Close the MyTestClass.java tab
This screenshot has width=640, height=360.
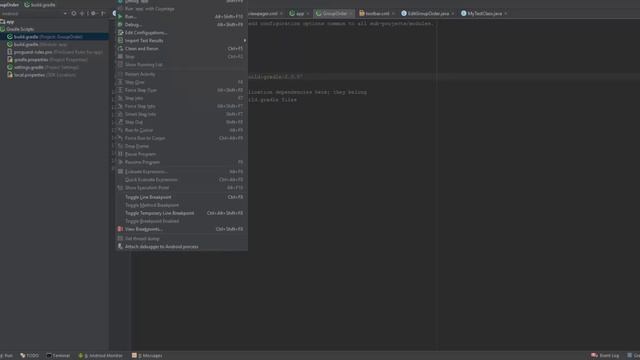tap(506, 14)
